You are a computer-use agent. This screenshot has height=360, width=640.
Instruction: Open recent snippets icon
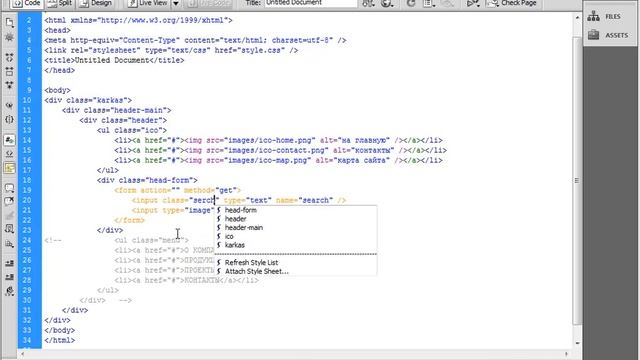(9, 229)
